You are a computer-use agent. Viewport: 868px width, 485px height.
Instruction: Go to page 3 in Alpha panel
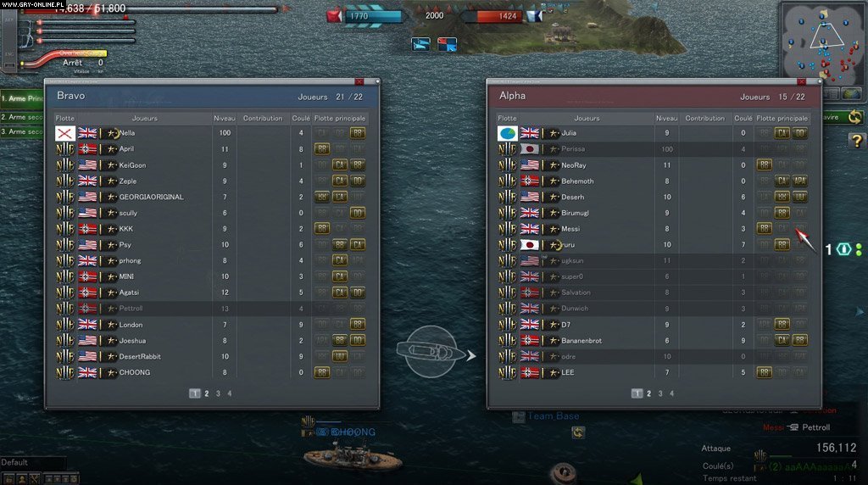(660, 393)
